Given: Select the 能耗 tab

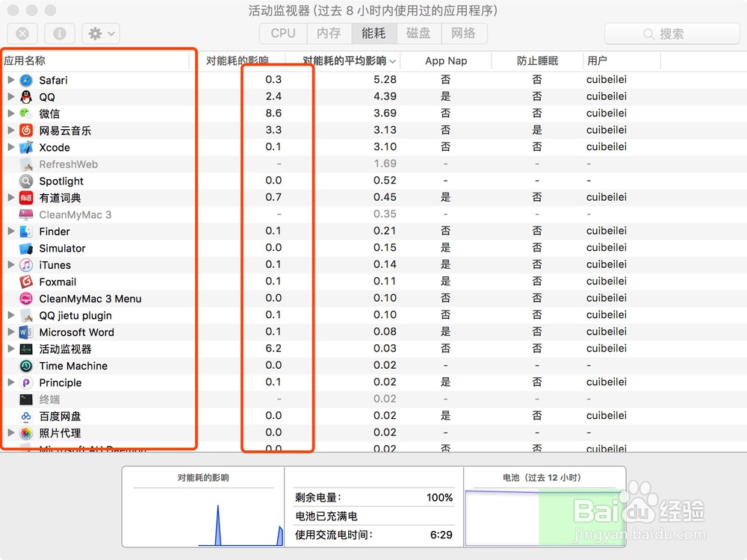Looking at the screenshot, I should [x=373, y=34].
